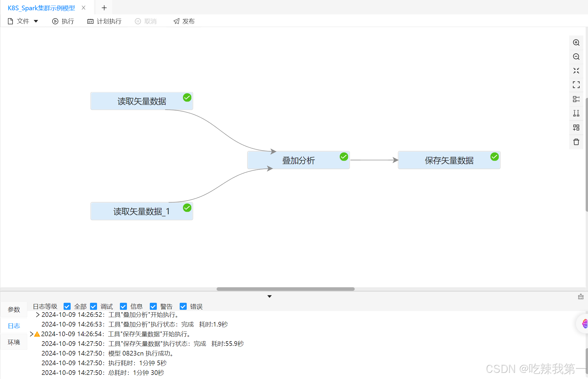This screenshot has width=588, height=379.
Task: Expand the 叠加分析 start log entry
Action: click(x=38, y=315)
